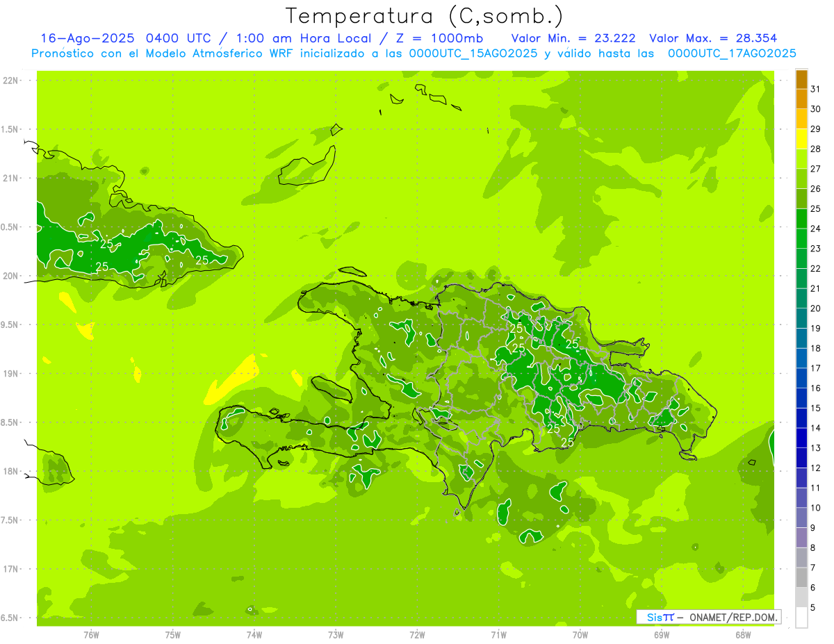This screenshot has height=644, width=834.
Task: Click the legend value "15"
Action: click(815, 408)
